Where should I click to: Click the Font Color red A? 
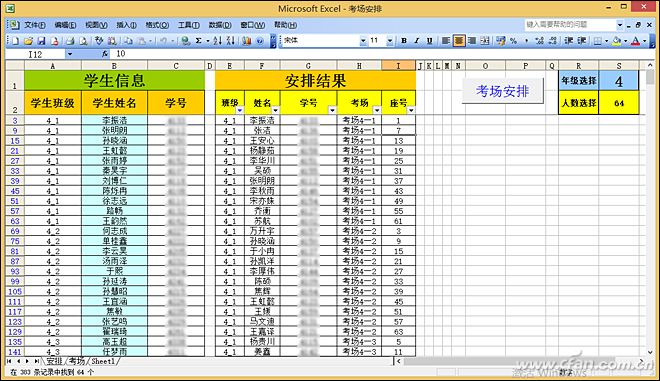636,41
